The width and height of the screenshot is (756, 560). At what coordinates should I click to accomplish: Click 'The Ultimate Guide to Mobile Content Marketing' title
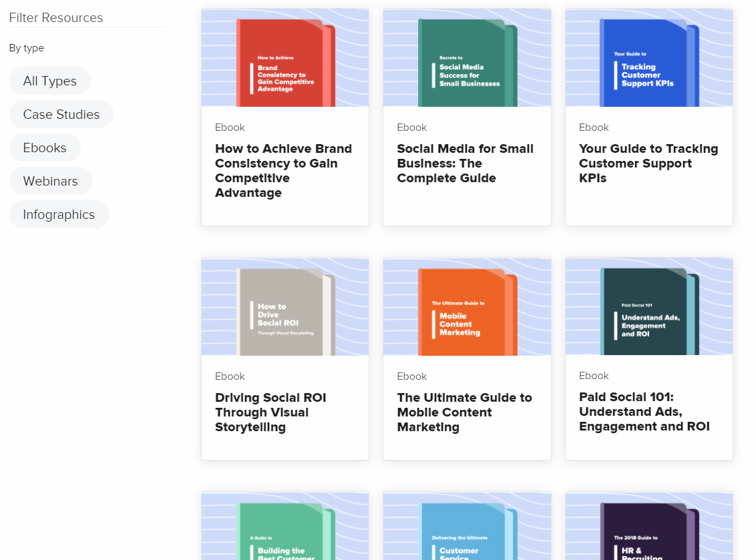(464, 412)
